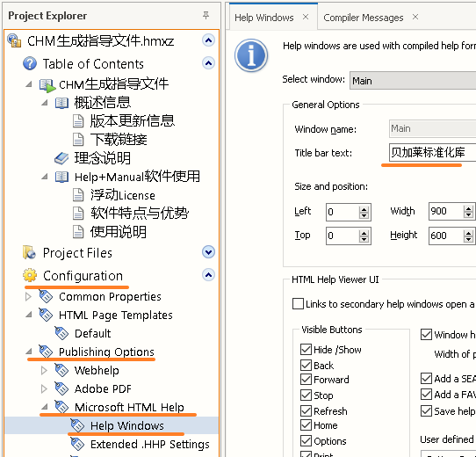Click the Adobe PDF tag icon
This screenshot has height=457, width=476.
[x=61, y=388]
